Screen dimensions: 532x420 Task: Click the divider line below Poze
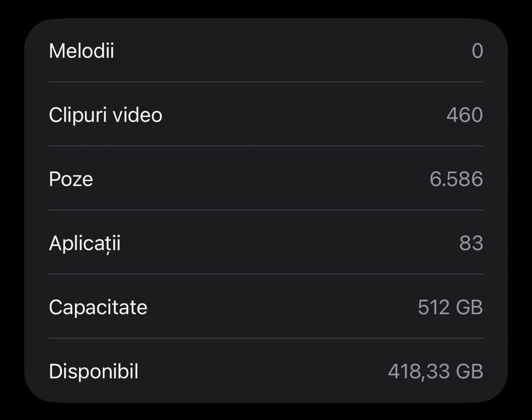click(x=266, y=210)
